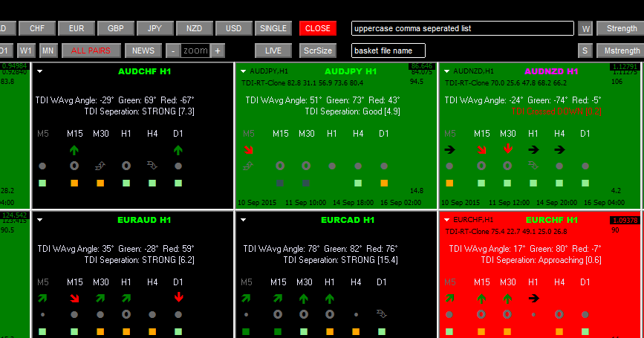This screenshot has width=644, height=338.
Task: Focus the uppercase comma separated list field
Action: pos(463,28)
